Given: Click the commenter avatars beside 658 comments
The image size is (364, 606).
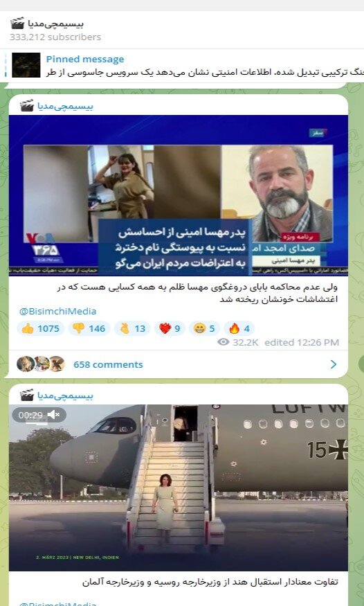Looking at the screenshot, I should click(x=41, y=364).
